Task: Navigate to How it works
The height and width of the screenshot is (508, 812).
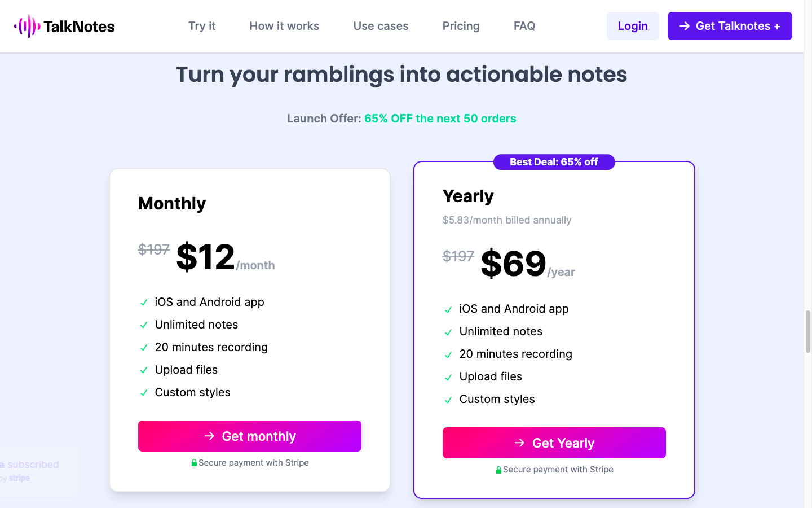Action: (x=284, y=26)
